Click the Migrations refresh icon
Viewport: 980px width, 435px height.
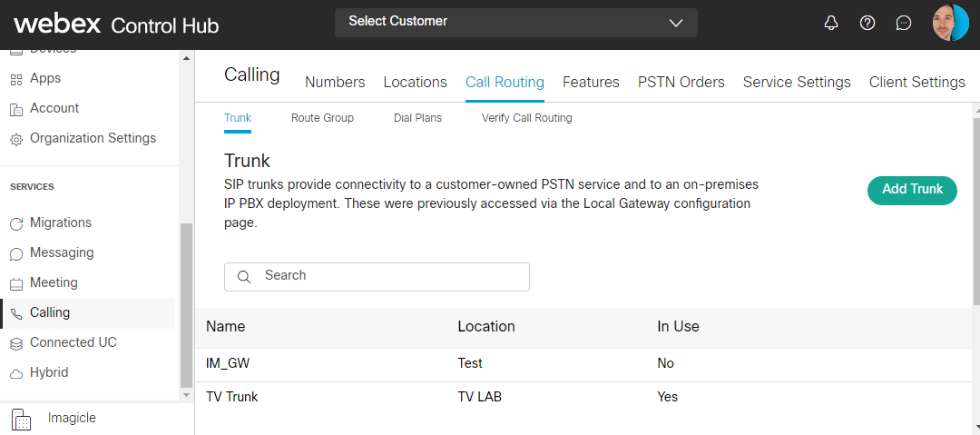15,223
